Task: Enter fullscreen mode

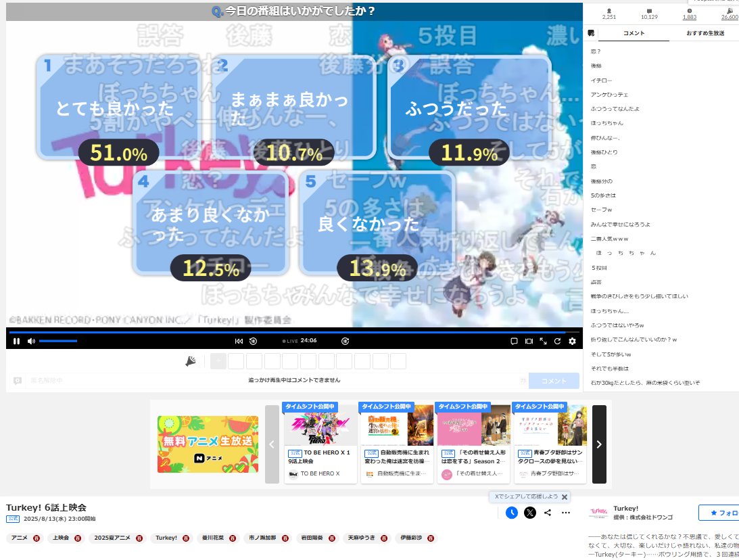Action: pyautogui.click(x=543, y=342)
